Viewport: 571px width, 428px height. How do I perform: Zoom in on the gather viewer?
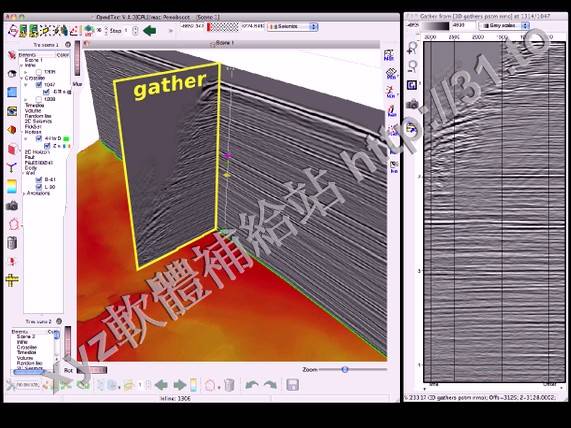pos(412,47)
